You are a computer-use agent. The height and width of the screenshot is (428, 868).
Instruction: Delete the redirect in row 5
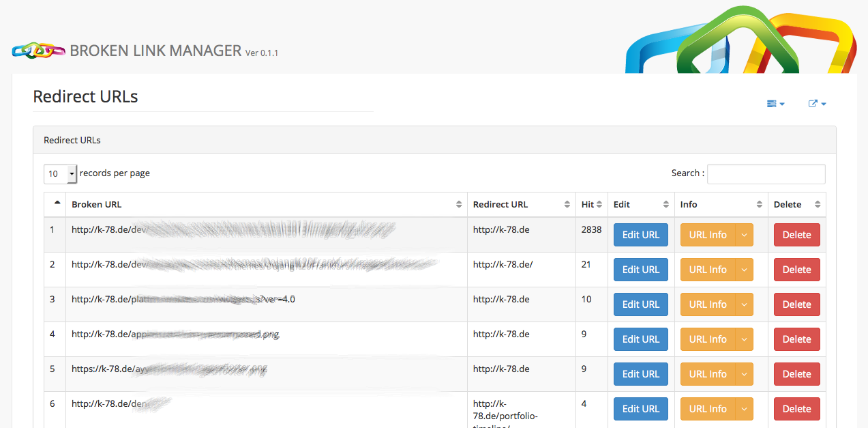(796, 374)
